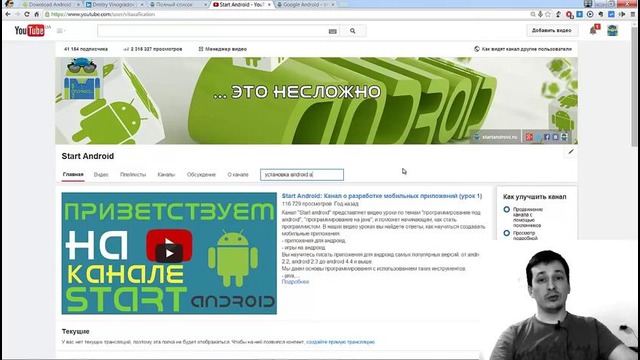Click the 2 316 327 просмотров analytics link
Viewport: 640px width, 360px height.
coord(153,49)
